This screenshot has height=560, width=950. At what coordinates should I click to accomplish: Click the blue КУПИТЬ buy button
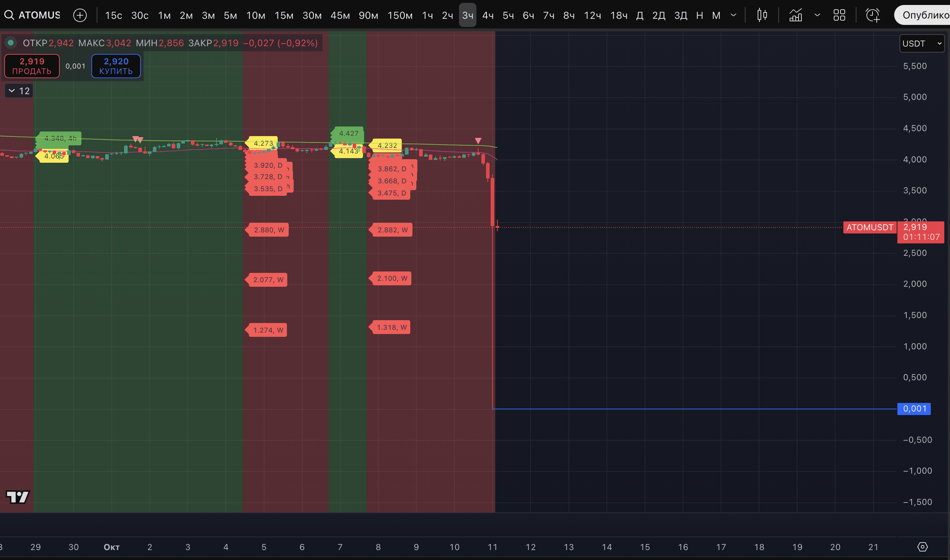click(116, 66)
